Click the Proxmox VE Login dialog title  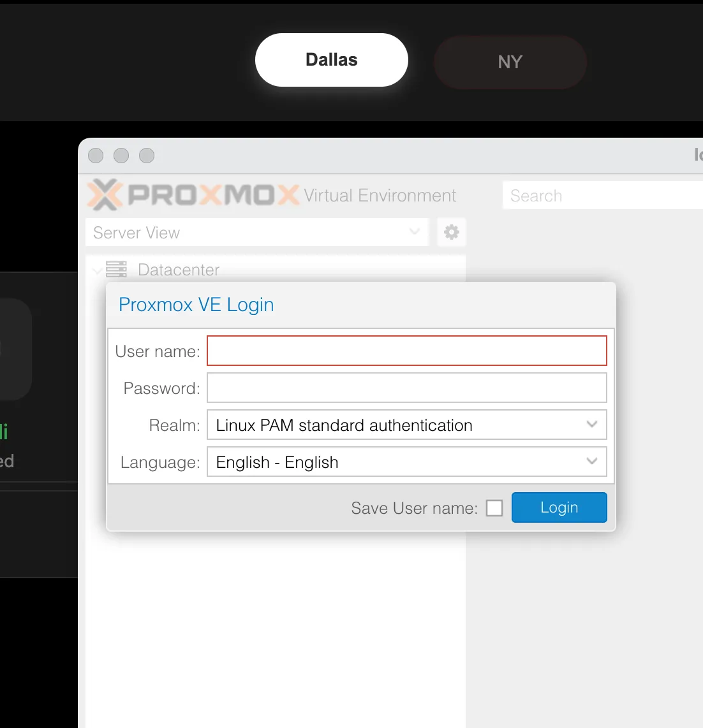pyautogui.click(x=196, y=305)
